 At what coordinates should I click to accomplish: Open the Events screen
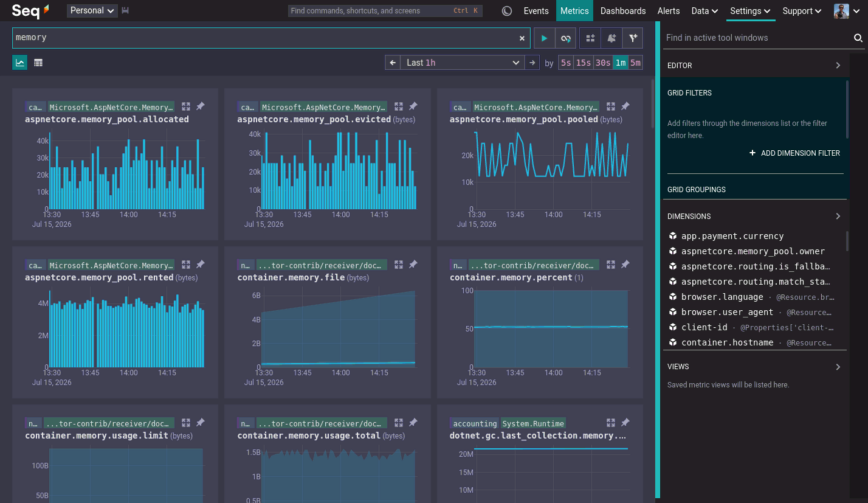tap(536, 11)
